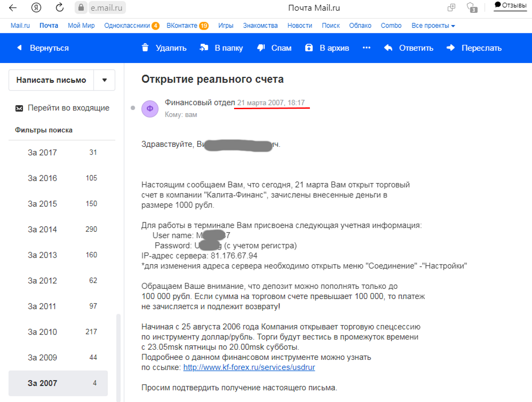Go to inbox via Перейти во входящие
This screenshot has width=532, height=402.
coord(62,108)
